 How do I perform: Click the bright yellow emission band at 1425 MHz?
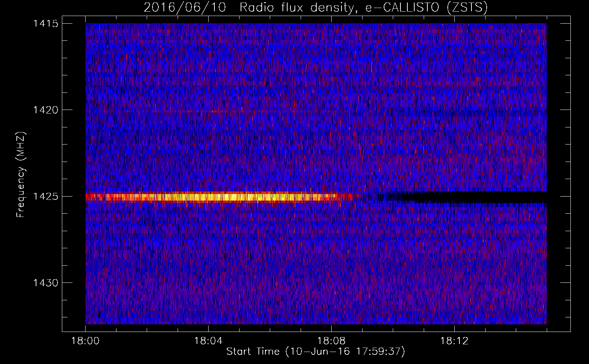(x=222, y=197)
